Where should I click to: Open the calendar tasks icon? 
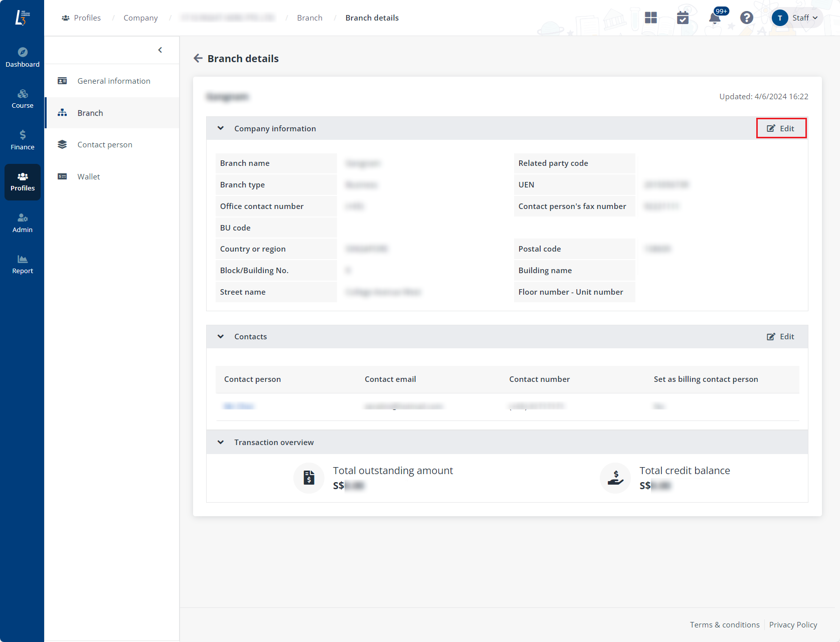coord(683,18)
